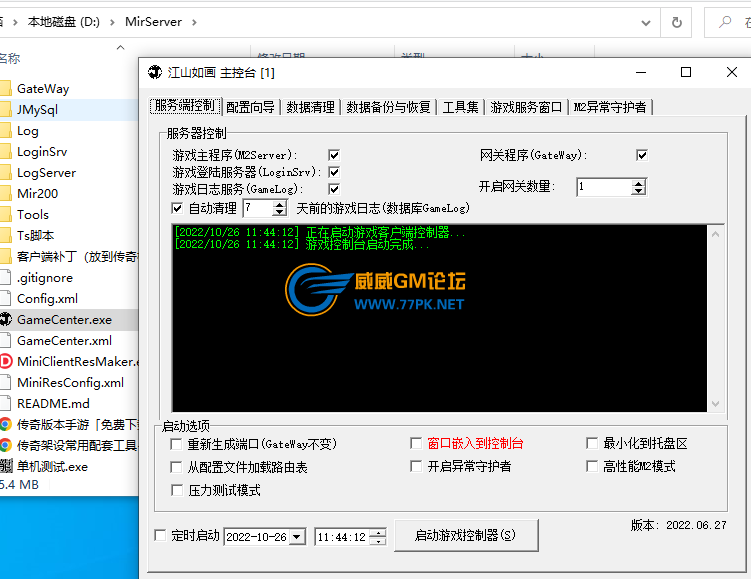This screenshot has width=751, height=579.
Task: Uncheck 游戏登陆服务器(LoginSrv) checkbox
Action: point(334,172)
